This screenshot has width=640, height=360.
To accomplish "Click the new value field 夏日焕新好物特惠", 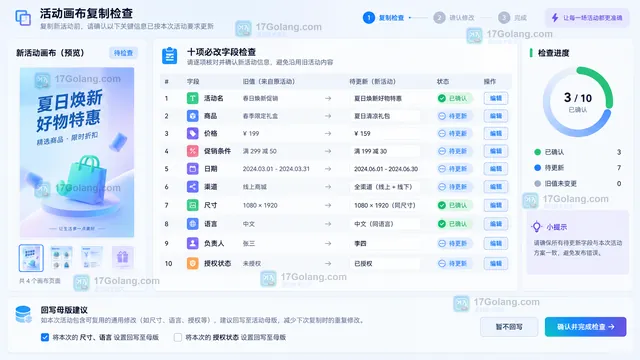I will (385, 98).
